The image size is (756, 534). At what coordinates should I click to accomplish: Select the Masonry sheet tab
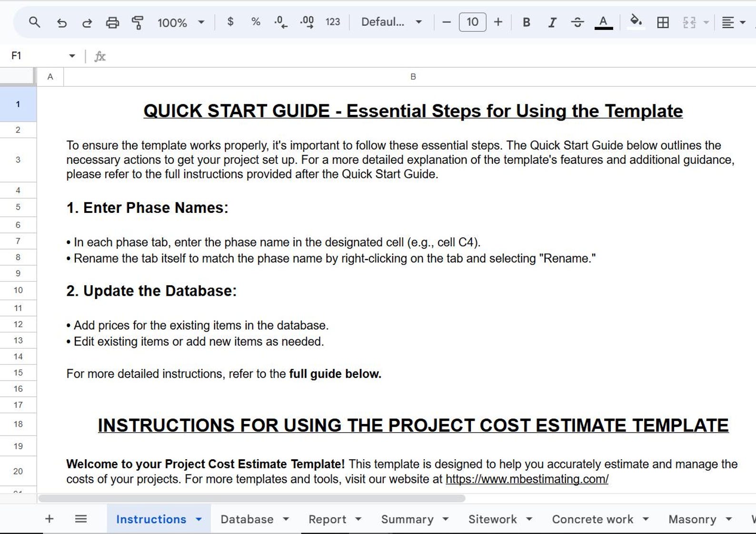(x=692, y=519)
